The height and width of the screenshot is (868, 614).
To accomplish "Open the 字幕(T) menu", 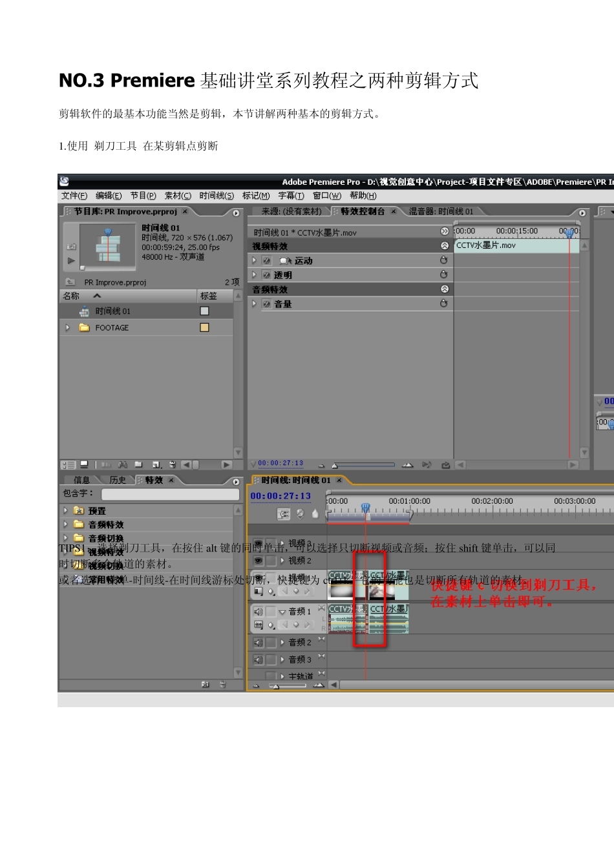I will tap(291, 196).
